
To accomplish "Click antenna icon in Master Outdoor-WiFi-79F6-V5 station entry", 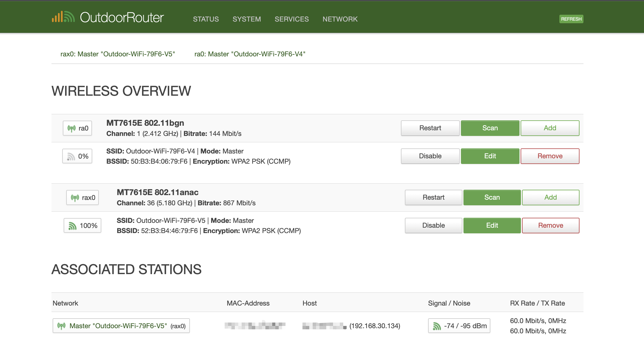I will (61, 326).
